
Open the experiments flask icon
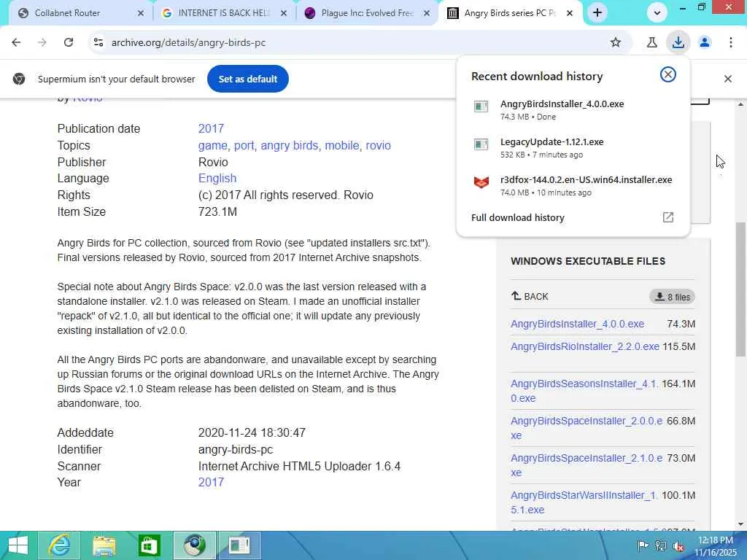point(651,42)
